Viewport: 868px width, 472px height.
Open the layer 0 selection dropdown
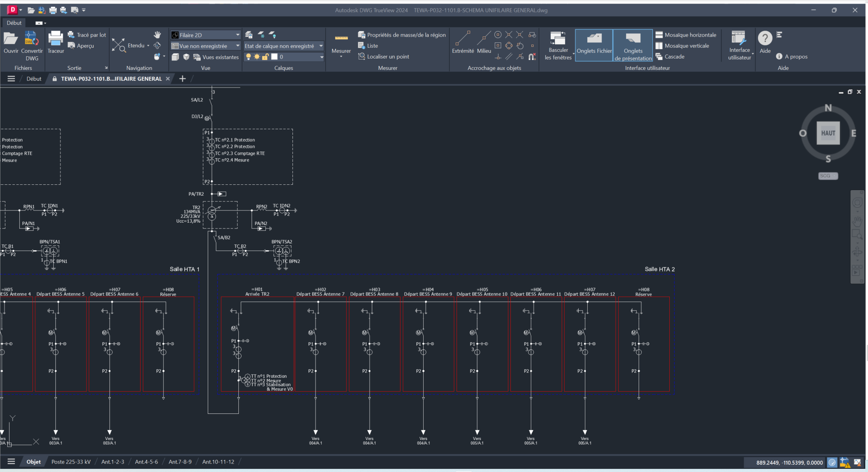[x=321, y=57]
